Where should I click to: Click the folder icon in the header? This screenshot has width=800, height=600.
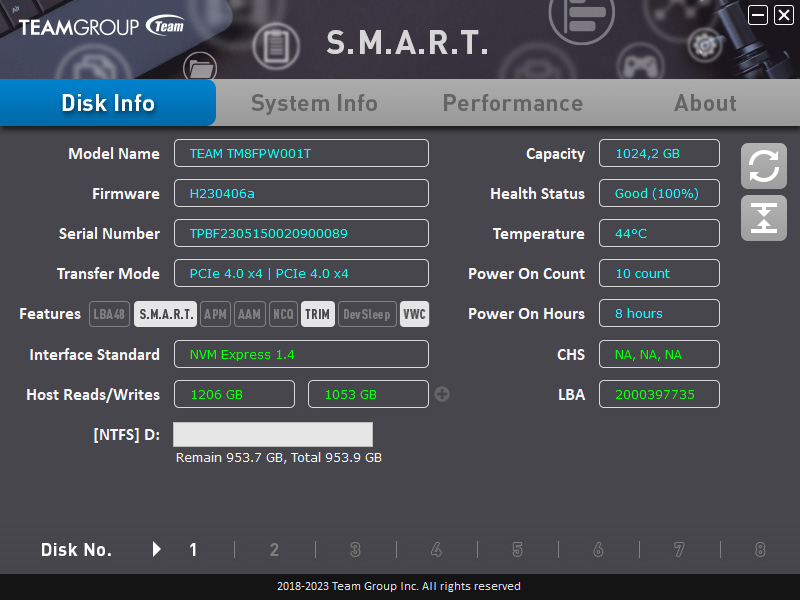tap(200, 66)
